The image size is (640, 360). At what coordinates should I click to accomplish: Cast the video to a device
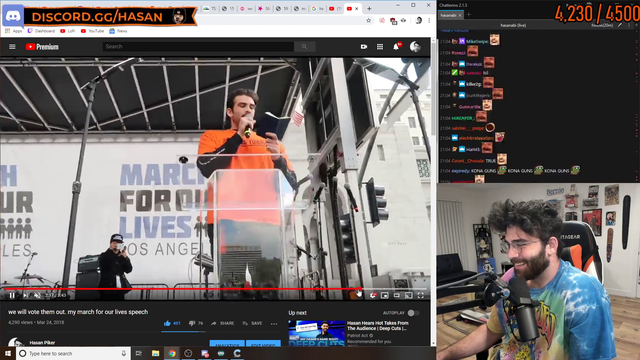[409, 295]
